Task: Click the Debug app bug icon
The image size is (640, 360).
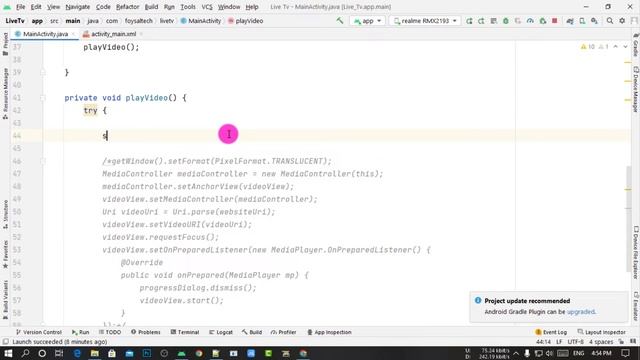Action: [x=506, y=21]
